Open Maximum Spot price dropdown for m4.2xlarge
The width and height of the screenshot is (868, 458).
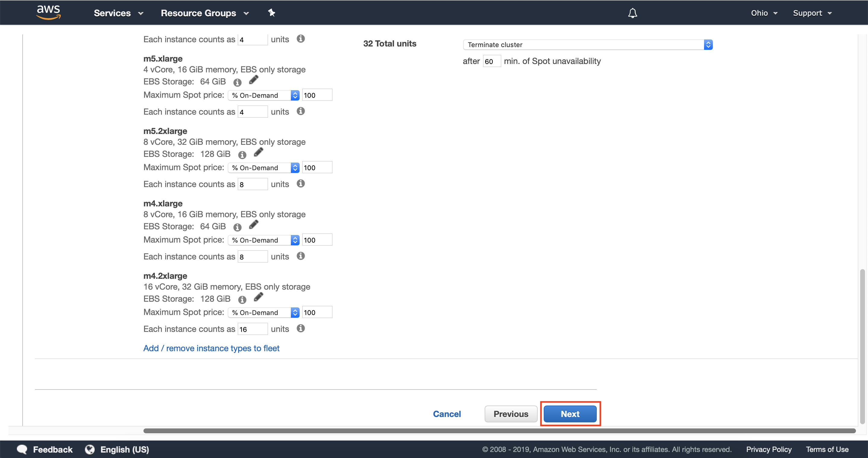coord(263,312)
